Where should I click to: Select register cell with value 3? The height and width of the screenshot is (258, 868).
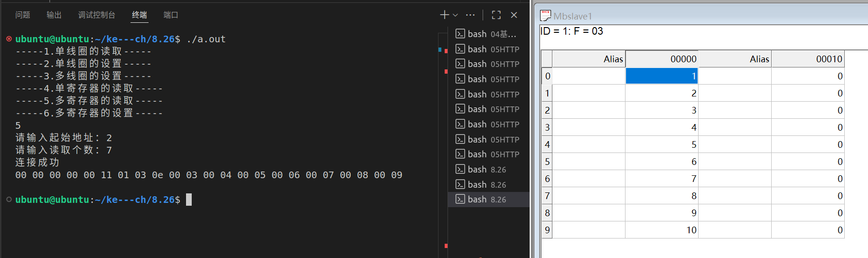662,110
